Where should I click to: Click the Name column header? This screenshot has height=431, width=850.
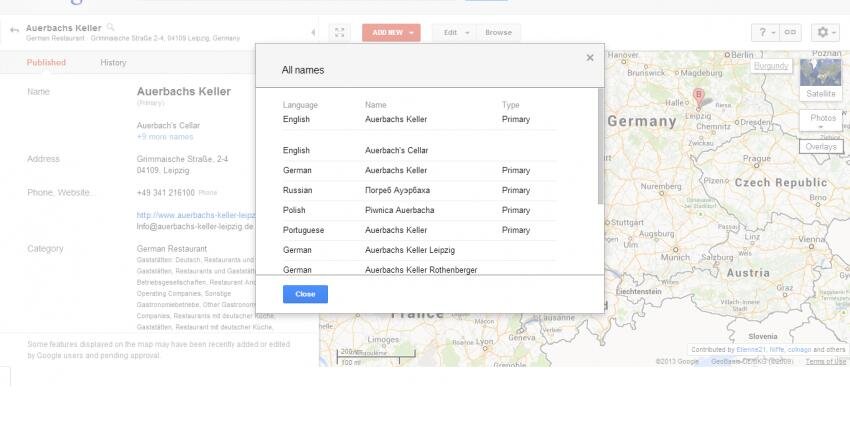click(x=376, y=105)
